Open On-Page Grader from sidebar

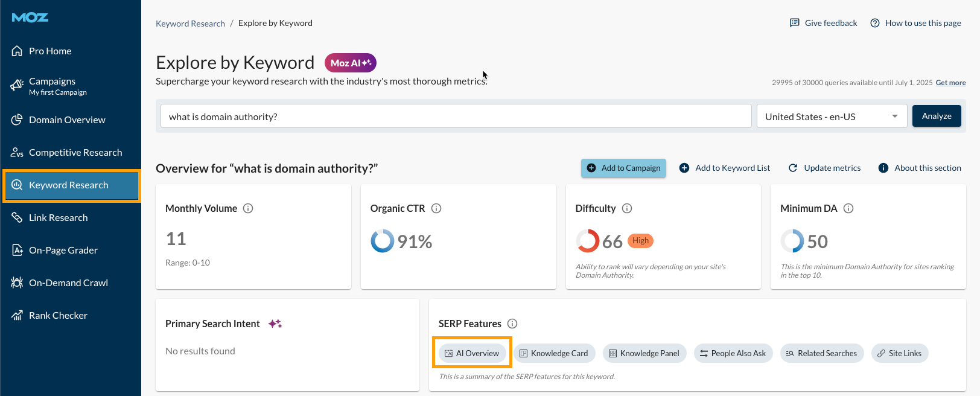(63, 251)
